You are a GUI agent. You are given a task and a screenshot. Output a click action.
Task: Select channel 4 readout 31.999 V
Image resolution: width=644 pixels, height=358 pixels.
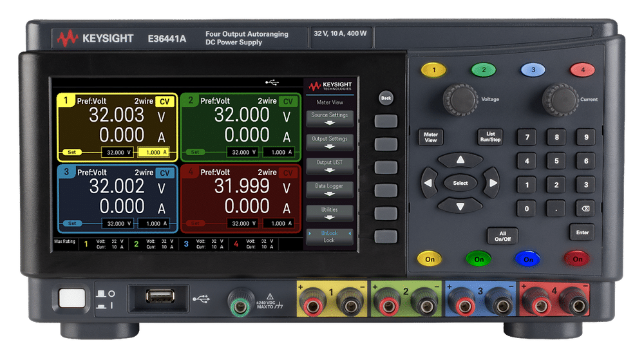pyautogui.click(x=251, y=186)
